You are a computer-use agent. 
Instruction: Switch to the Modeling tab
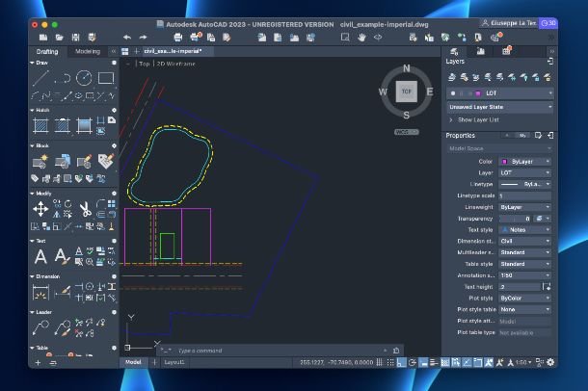pos(88,51)
